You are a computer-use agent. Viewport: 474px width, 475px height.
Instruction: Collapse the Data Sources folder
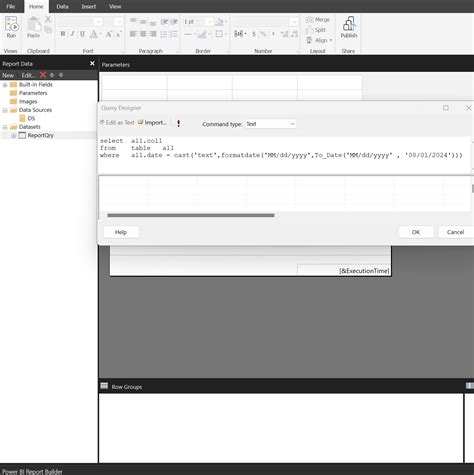[5, 110]
